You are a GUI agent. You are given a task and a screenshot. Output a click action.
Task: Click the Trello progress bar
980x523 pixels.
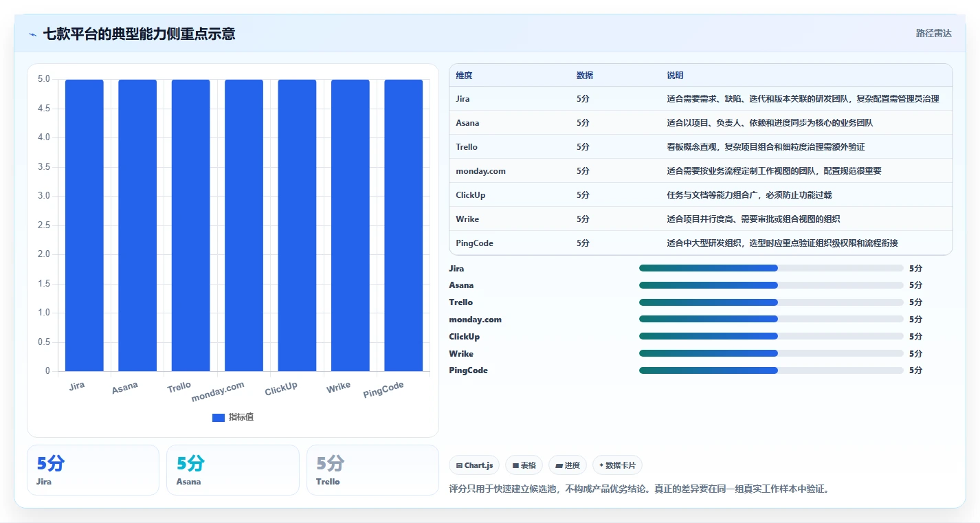tap(771, 302)
